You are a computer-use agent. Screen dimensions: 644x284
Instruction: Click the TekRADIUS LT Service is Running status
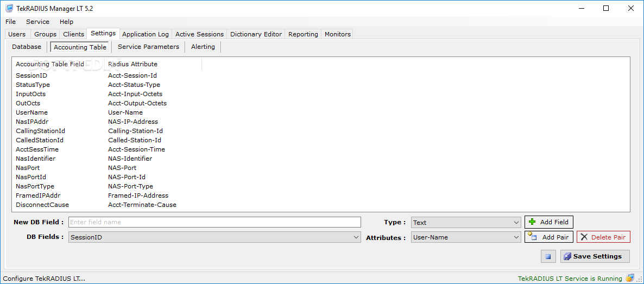pos(570,278)
